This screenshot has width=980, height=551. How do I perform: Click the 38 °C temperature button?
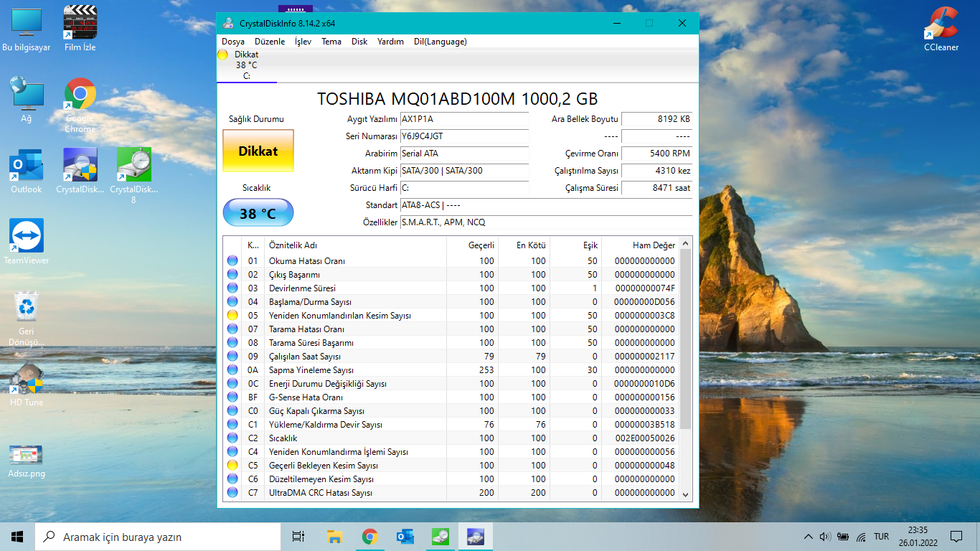[258, 214]
